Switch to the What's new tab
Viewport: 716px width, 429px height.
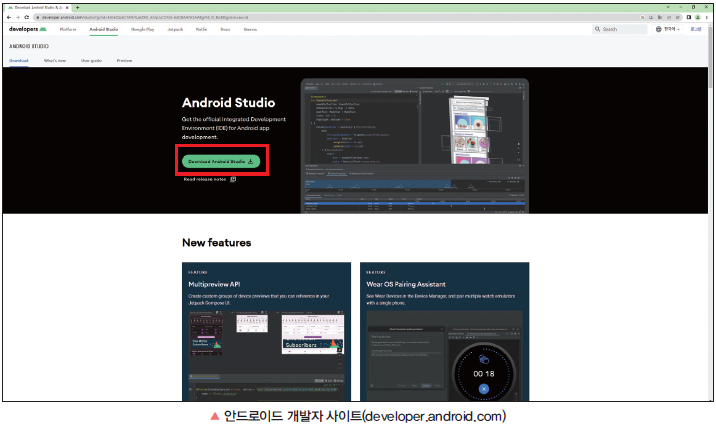pyautogui.click(x=55, y=61)
